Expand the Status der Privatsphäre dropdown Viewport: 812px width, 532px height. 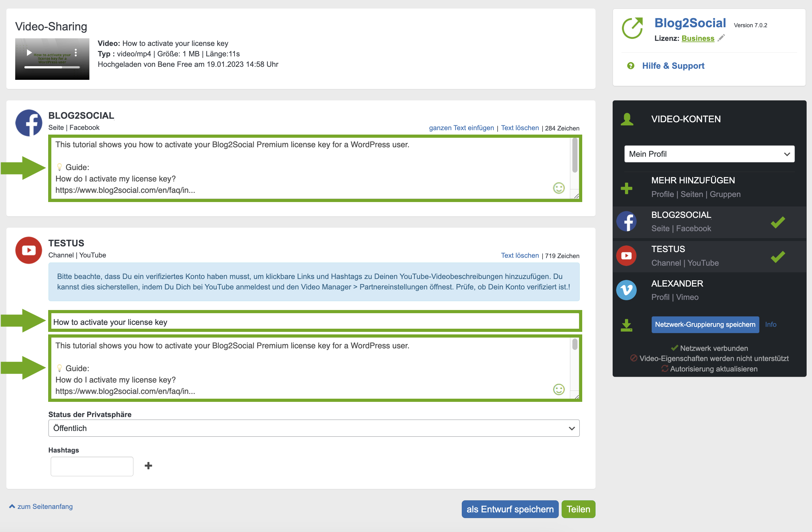coord(313,428)
